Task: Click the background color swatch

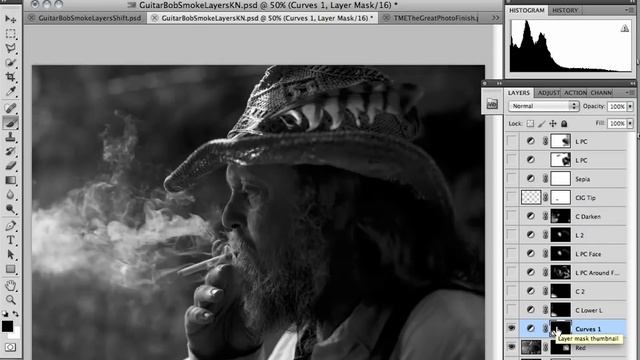Action: pos(15,334)
